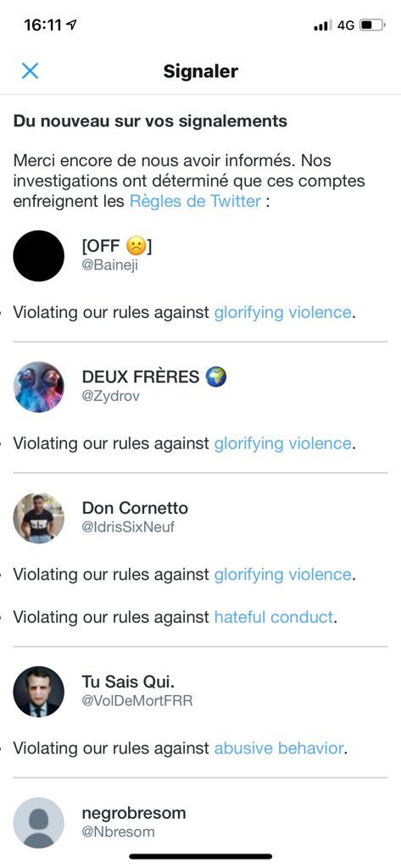Select the [OFF] account name

pyautogui.click(x=117, y=246)
